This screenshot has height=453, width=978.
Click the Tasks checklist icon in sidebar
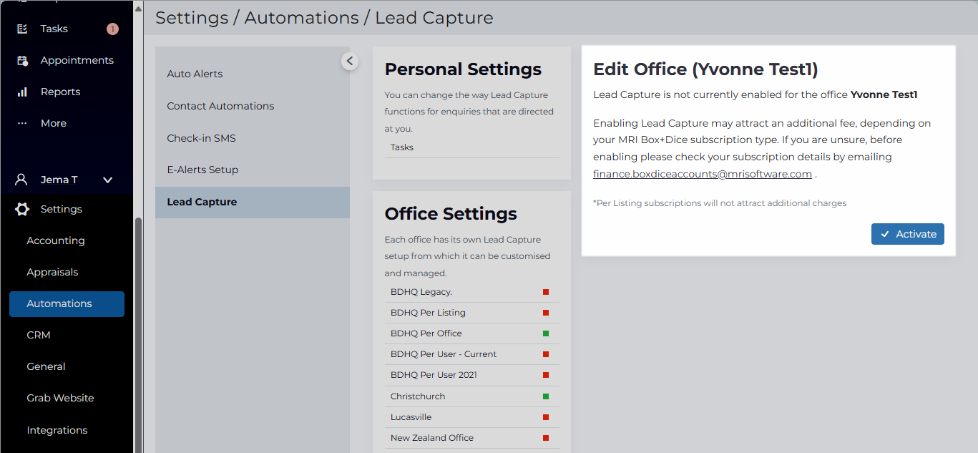(x=22, y=29)
